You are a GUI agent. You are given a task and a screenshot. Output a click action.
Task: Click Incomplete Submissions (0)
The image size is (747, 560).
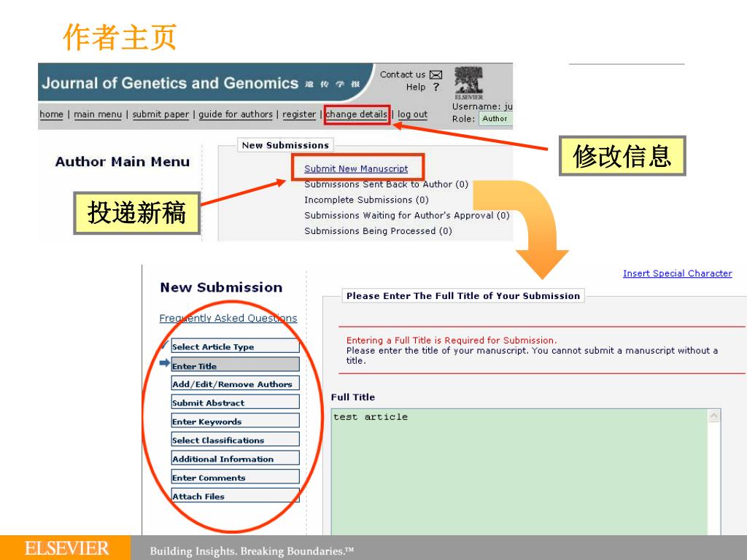(x=366, y=200)
